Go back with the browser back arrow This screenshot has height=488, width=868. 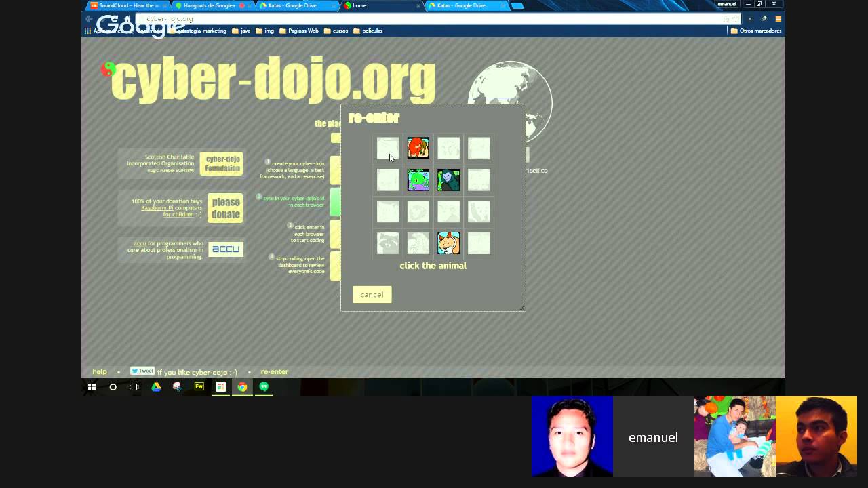pos(89,19)
